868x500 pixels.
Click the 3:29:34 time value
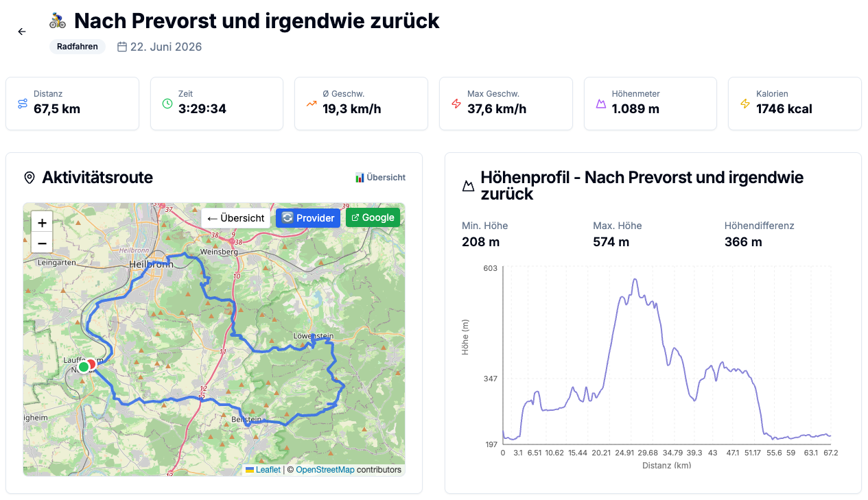click(202, 108)
